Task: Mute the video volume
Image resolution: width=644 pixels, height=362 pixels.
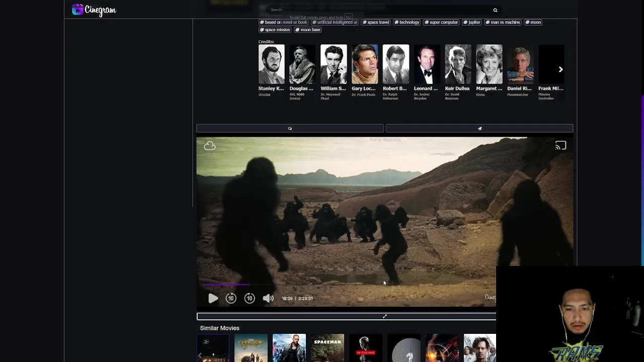Action: coord(268,299)
